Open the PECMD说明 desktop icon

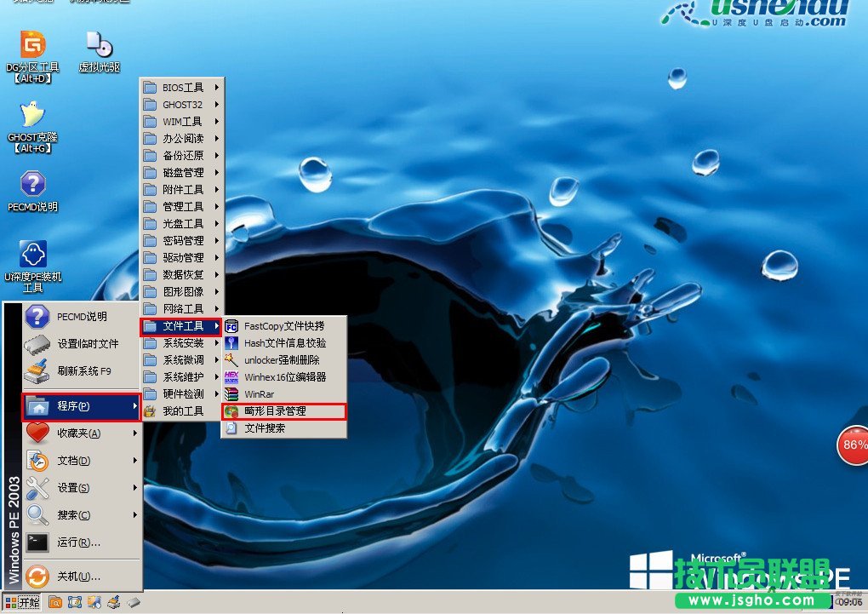click(x=32, y=185)
